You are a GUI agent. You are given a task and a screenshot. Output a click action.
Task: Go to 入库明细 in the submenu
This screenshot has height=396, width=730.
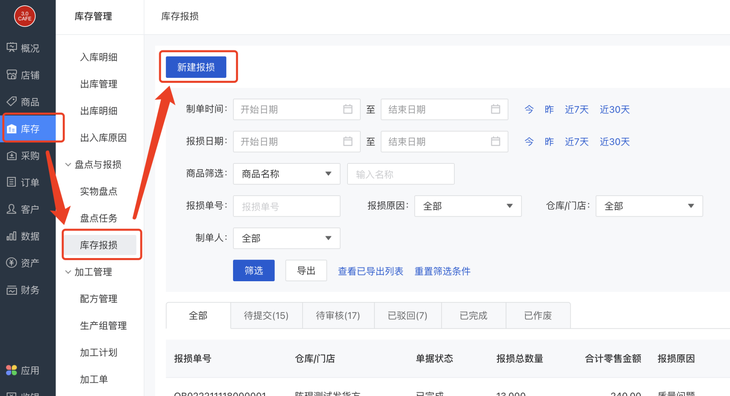(99, 57)
